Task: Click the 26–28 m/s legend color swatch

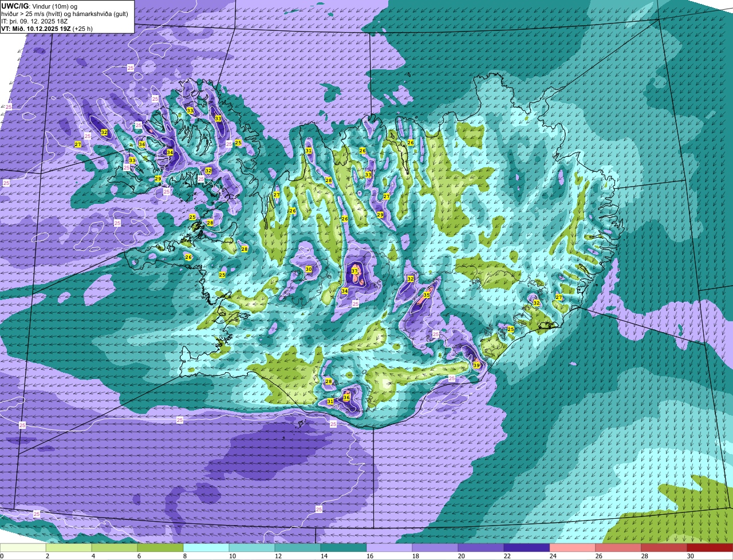Action: (618, 548)
